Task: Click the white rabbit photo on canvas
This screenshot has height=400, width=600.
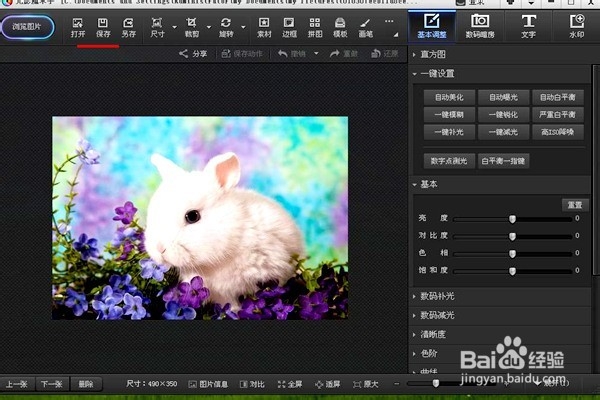Action: [200, 218]
